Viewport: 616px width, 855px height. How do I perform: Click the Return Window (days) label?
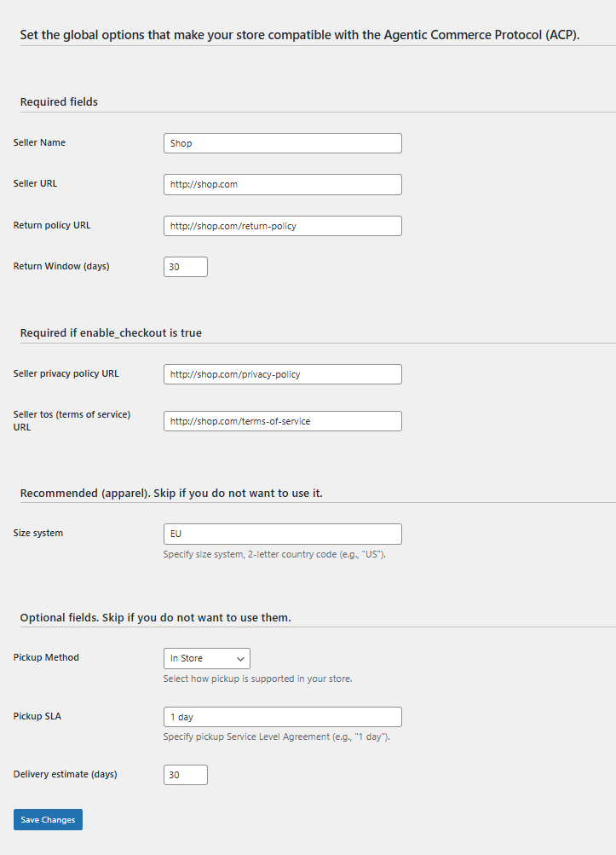[x=61, y=266]
